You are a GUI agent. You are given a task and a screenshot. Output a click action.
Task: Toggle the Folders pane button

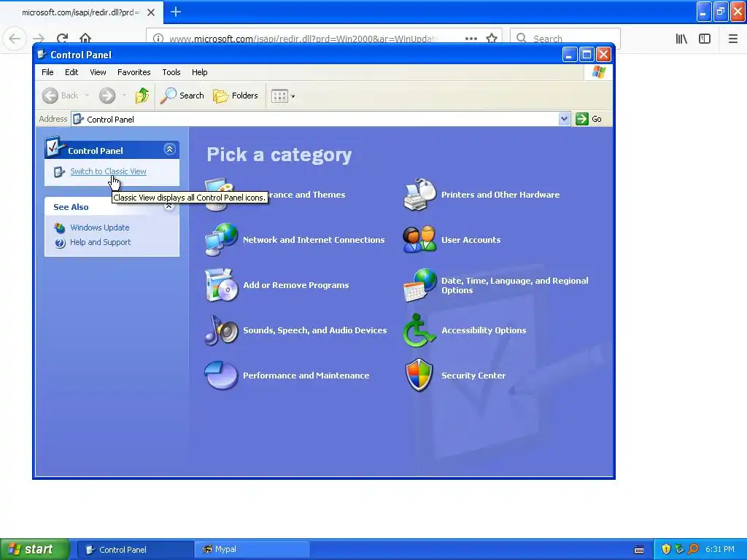[236, 96]
